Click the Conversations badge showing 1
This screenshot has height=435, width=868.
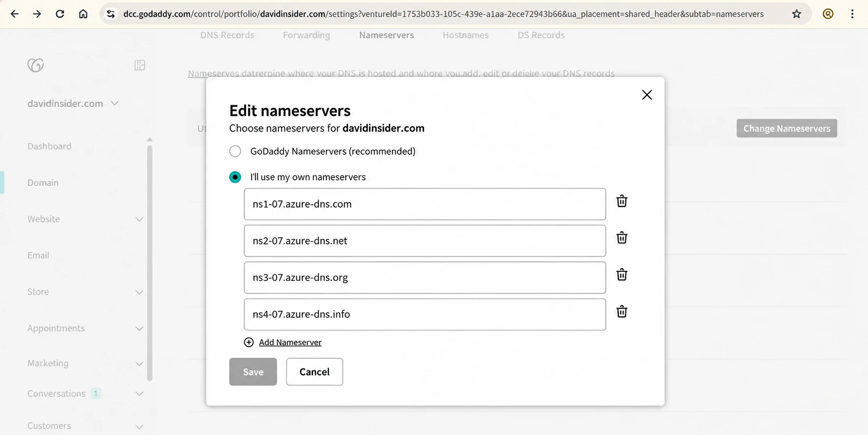96,393
